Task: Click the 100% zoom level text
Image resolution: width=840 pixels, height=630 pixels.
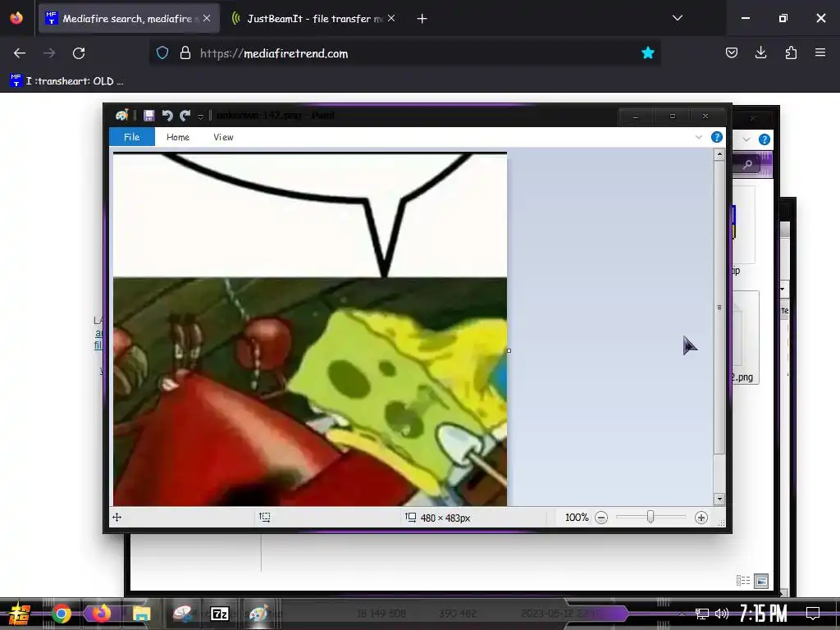Action: click(x=577, y=518)
